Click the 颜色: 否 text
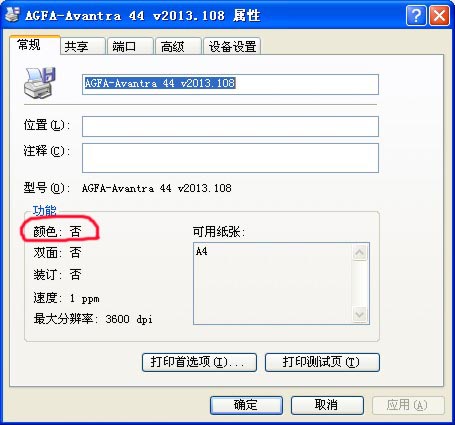The height and width of the screenshot is (425, 455). click(x=57, y=231)
